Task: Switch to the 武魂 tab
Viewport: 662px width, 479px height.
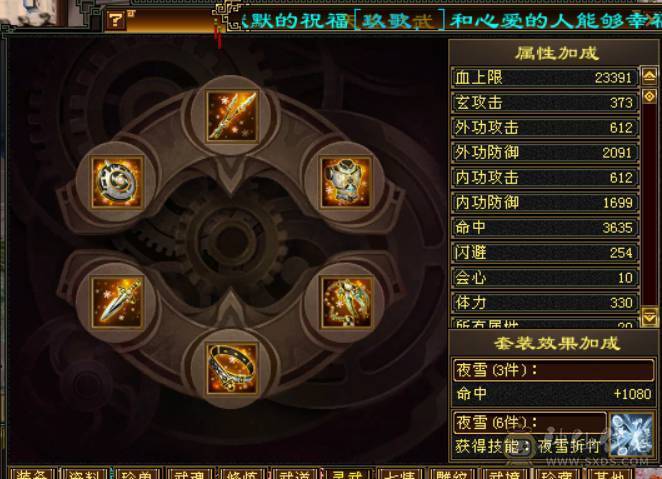Action: [x=190, y=474]
